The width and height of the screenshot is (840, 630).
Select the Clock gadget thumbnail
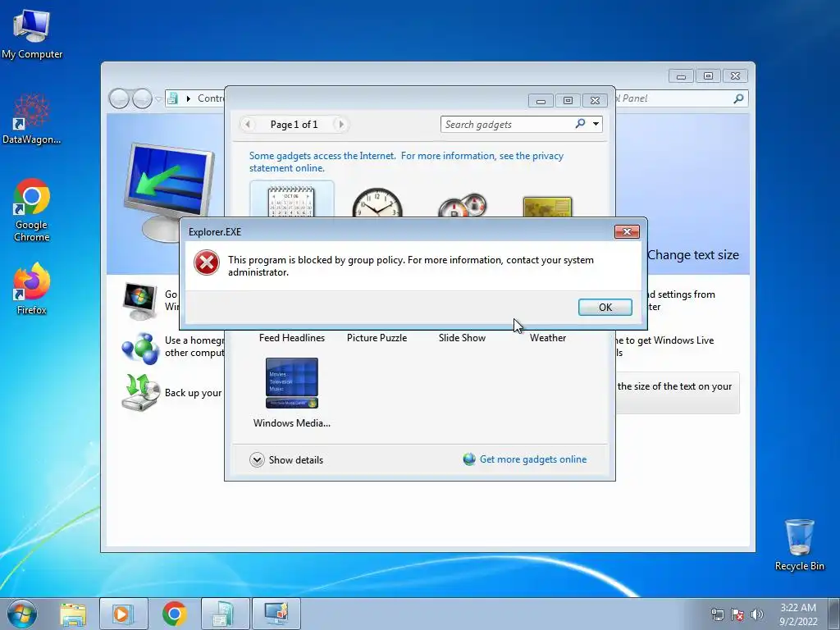tap(377, 202)
